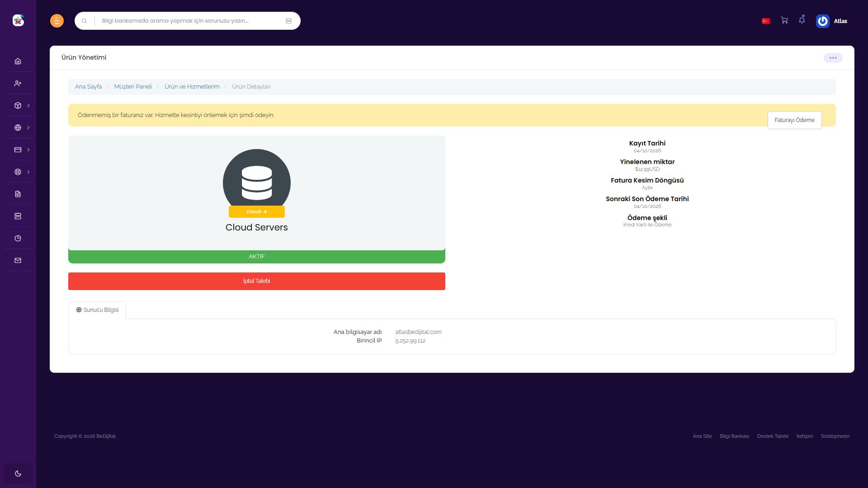868x488 pixels.
Task: Open the server stack sidebar icon
Action: click(x=18, y=216)
